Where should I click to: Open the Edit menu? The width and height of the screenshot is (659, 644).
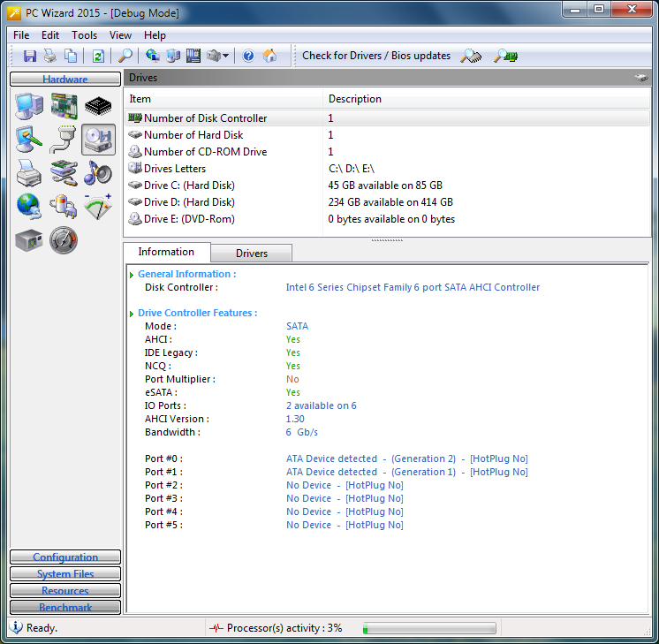(50, 35)
